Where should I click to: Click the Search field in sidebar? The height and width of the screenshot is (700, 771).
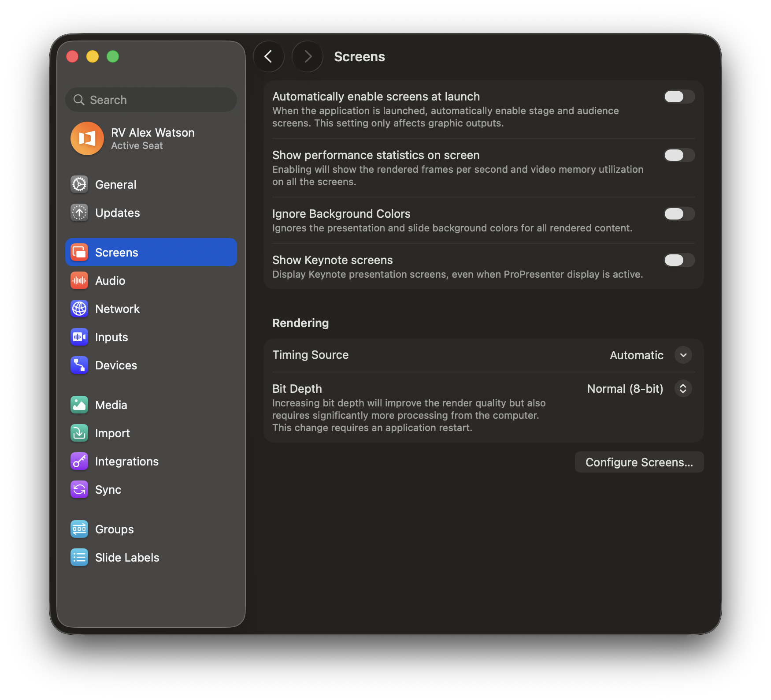pos(151,100)
